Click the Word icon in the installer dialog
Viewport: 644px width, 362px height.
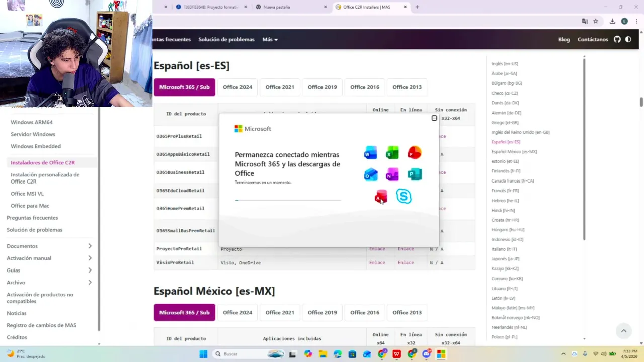[x=370, y=153]
